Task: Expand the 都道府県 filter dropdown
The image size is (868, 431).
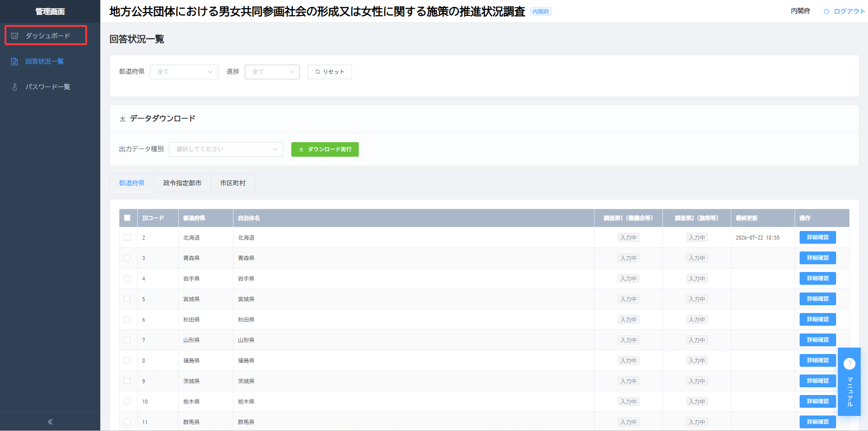Action: point(184,72)
